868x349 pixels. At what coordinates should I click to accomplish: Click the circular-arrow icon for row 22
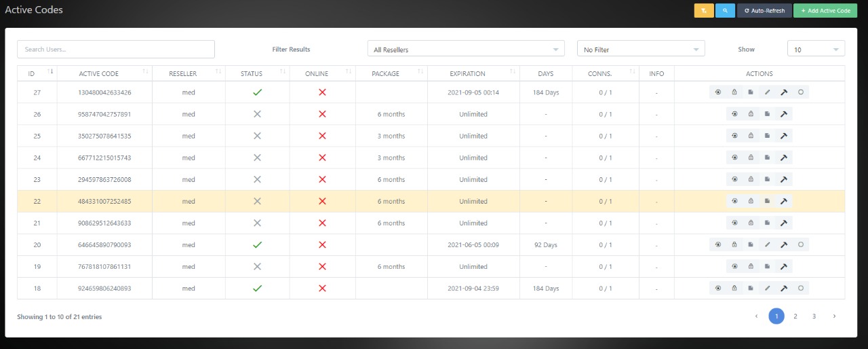coord(734,201)
